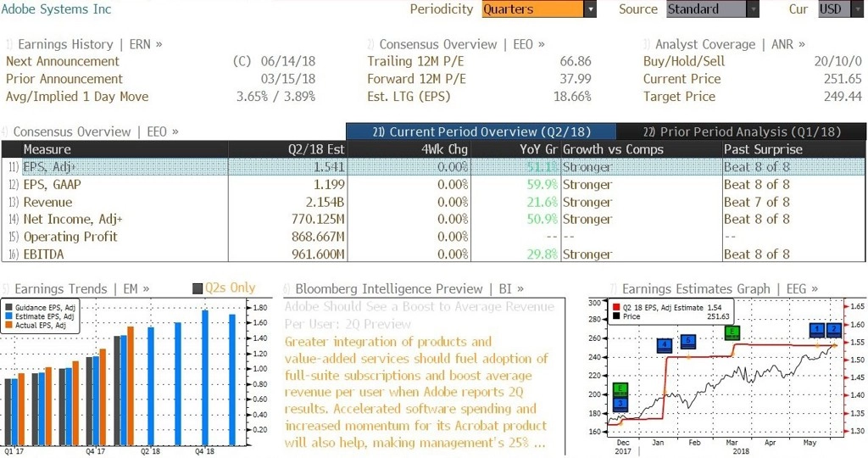868x458 pixels.
Task: Click the Buy/Hold/Sell value 20/10/0
Action: click(x=838, y=61)
